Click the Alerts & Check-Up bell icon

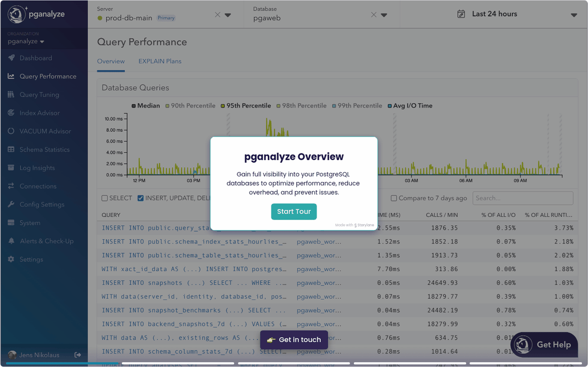pyautogui.click(x=11, y=241)
